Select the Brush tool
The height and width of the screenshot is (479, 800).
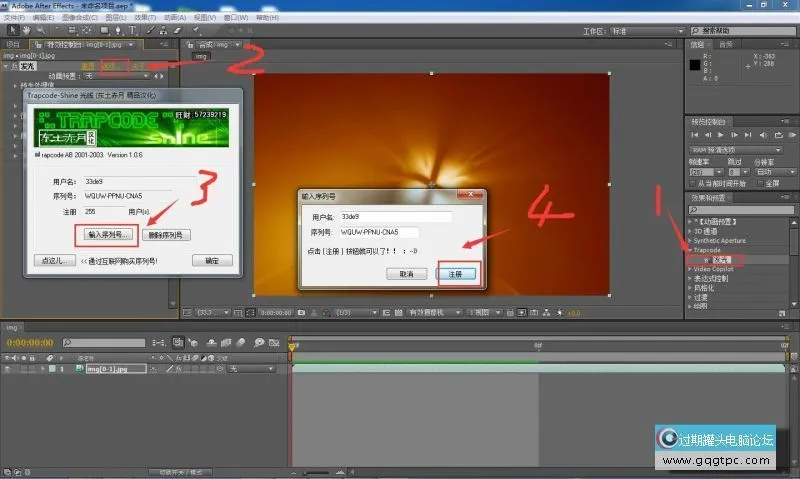pos(151,31)
